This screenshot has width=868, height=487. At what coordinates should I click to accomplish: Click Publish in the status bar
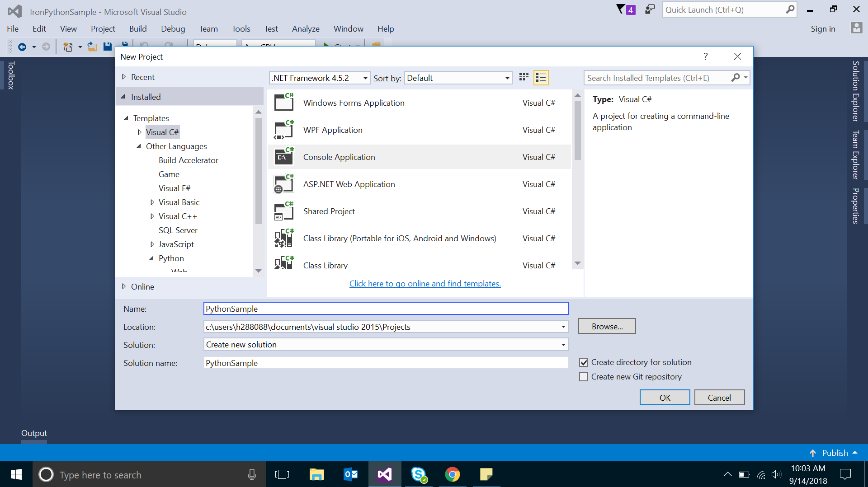tap(835, 453)
